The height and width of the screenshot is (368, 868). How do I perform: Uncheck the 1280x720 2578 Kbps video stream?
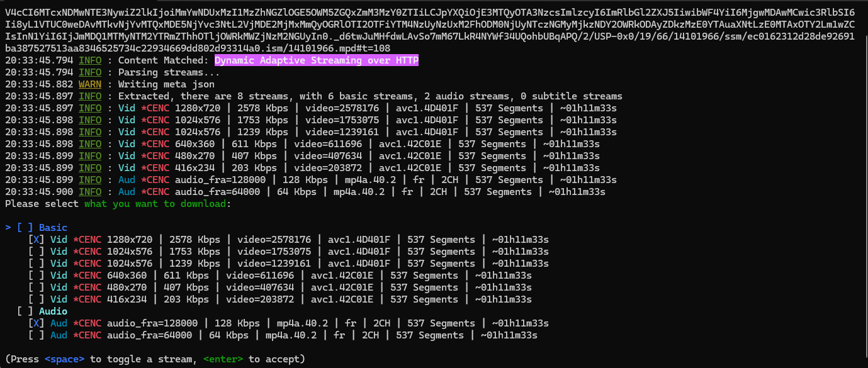[x=36, y=240]
